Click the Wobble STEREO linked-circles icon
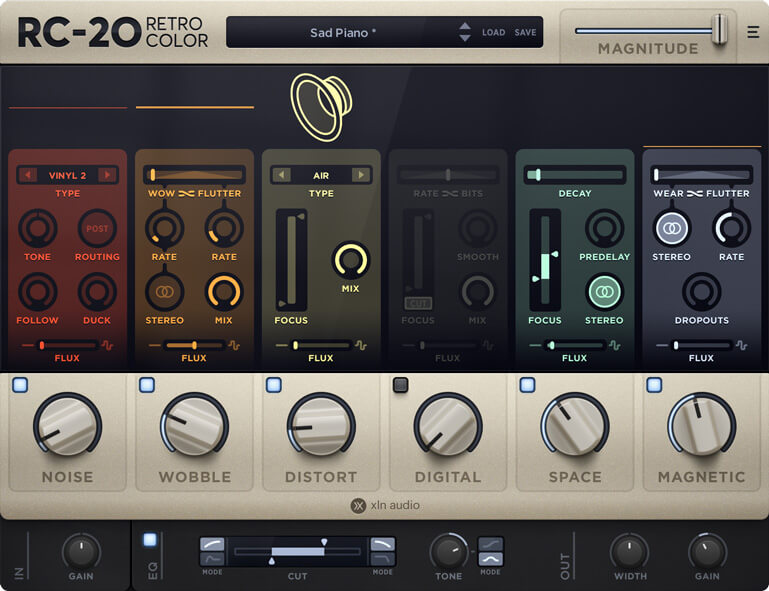Screen dimensions: 769x591 point(165,292)
